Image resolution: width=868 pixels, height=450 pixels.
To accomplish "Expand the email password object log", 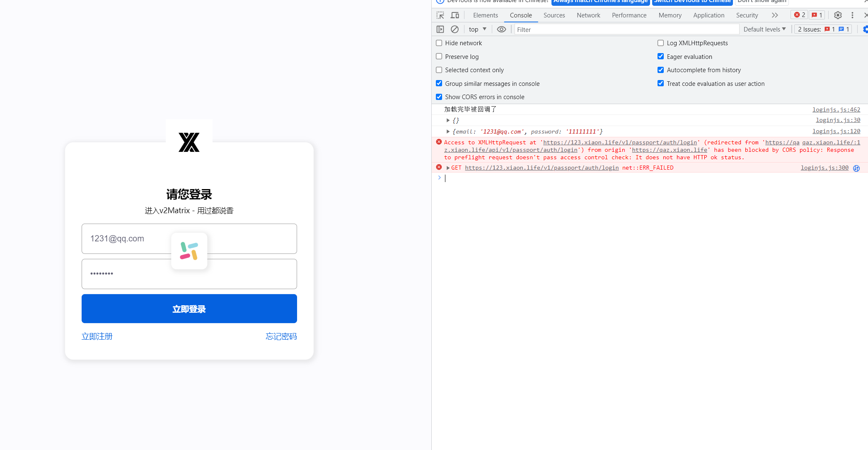I will [x=448, y=131].
